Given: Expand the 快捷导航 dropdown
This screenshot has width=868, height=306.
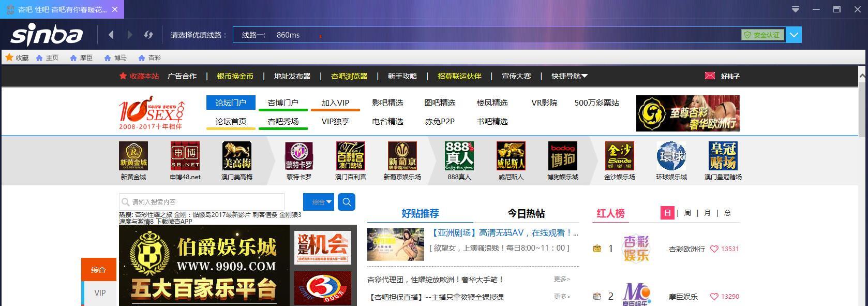Looking at the screenshot, I should pyautogui.click(x=570, y=76).
